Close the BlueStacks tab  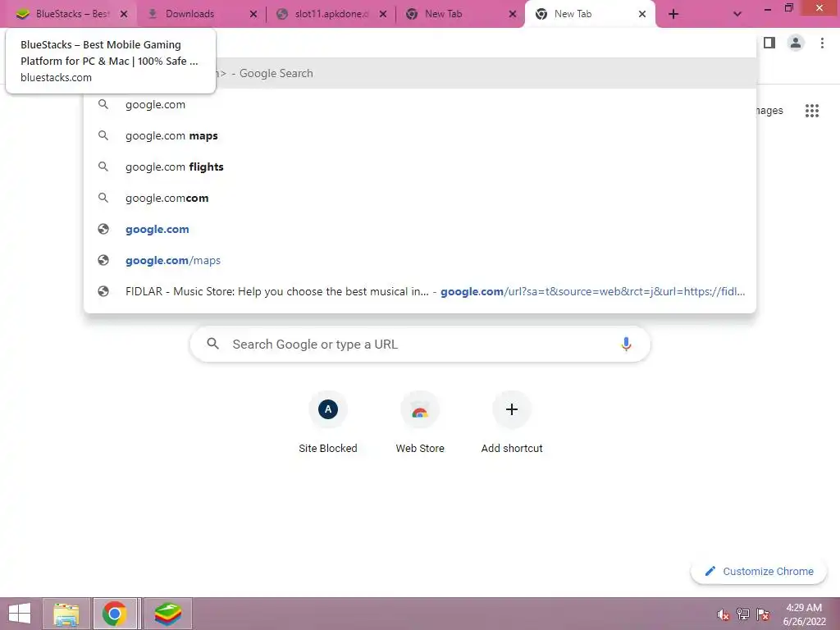(x=124, y=14)
